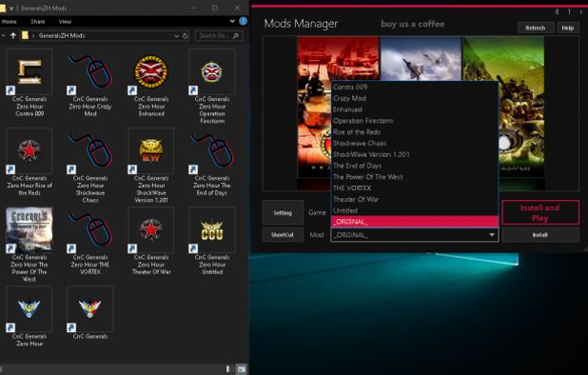Viewport: 588px width, 375px height.
Task: Click the fighter jets banner image
Action: 421,58
